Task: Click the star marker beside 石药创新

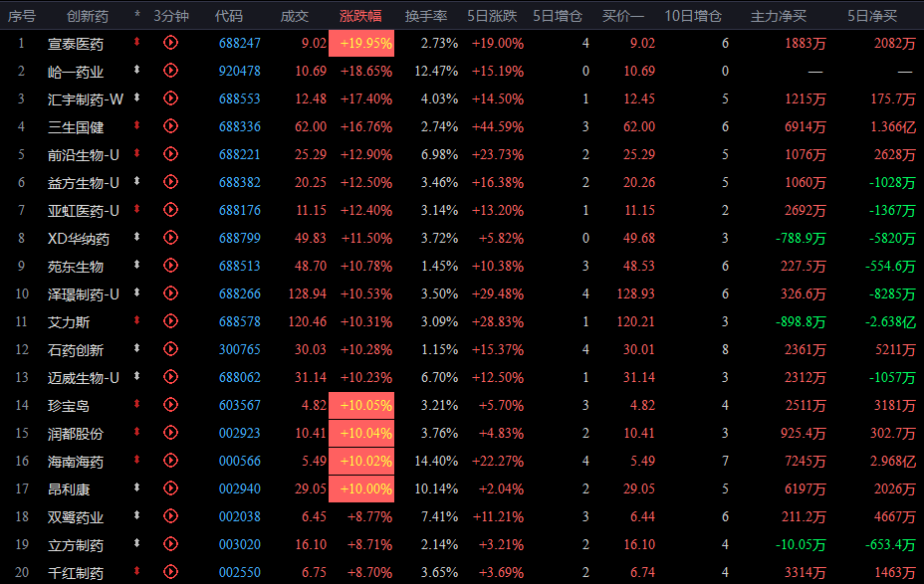Action: point(136,348)
